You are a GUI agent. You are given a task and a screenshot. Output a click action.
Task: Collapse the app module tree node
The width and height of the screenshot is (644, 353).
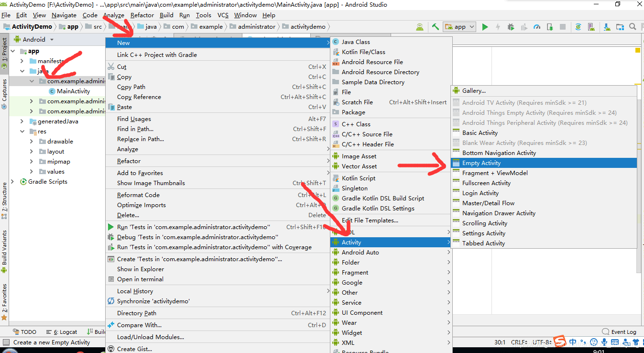13,51
